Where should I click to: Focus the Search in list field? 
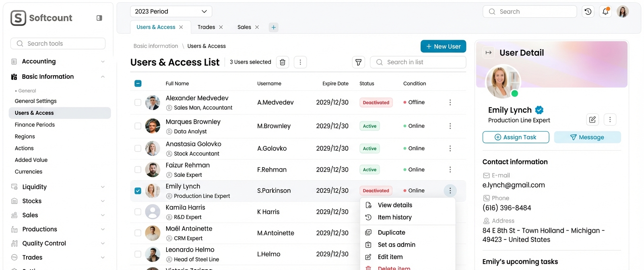(423, 62)
